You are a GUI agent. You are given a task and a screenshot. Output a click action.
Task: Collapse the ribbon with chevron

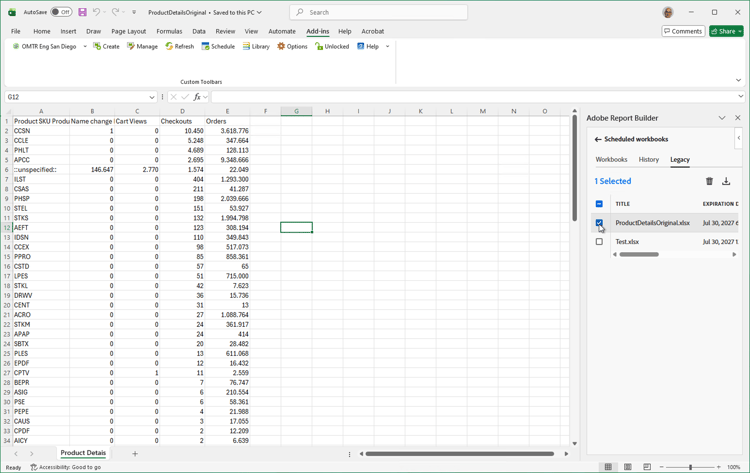tap(739, 80)
